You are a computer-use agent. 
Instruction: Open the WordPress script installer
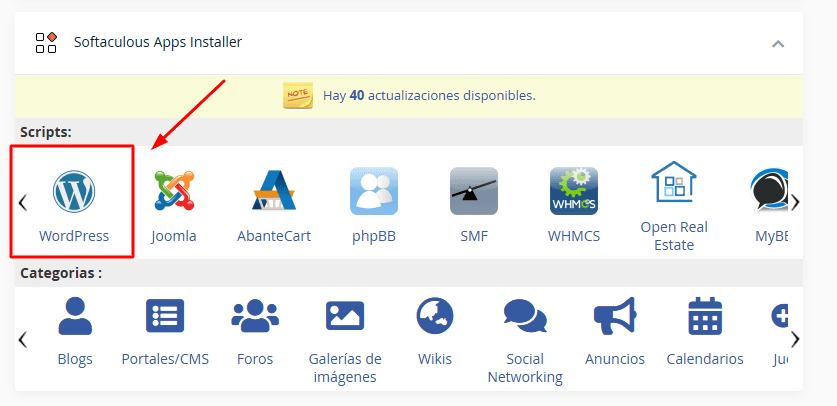pyautogui.click(x=73, y=201)
